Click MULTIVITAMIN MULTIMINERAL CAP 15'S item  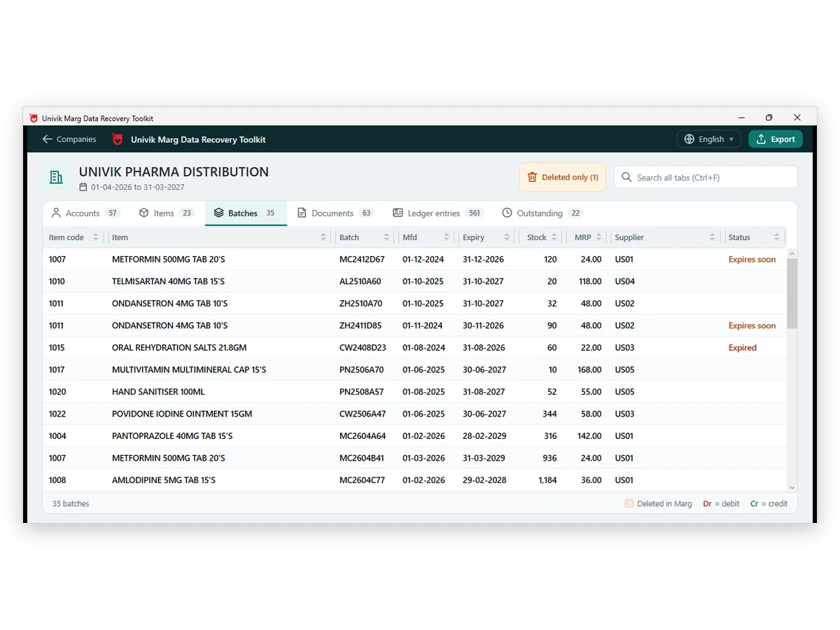click(x=189, y=370)
